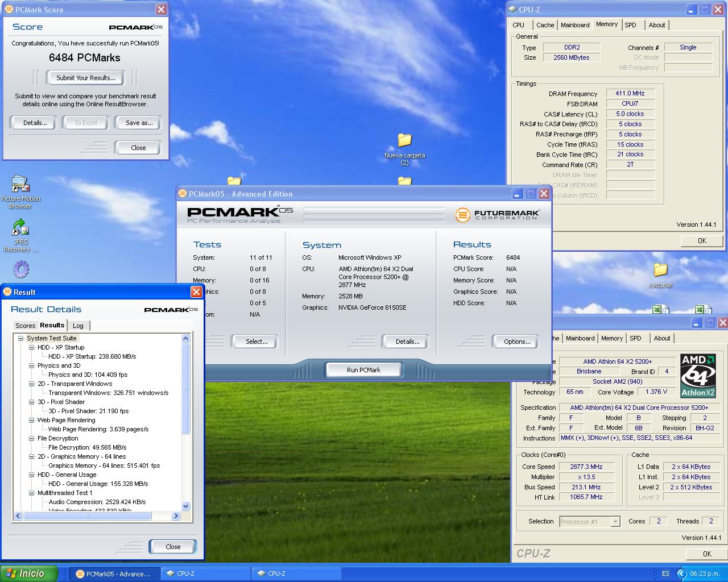The image size is (728, 582).
Task: Select 'Audio Compression: 2529.424 KB/s' row
Action: (97, 502)
